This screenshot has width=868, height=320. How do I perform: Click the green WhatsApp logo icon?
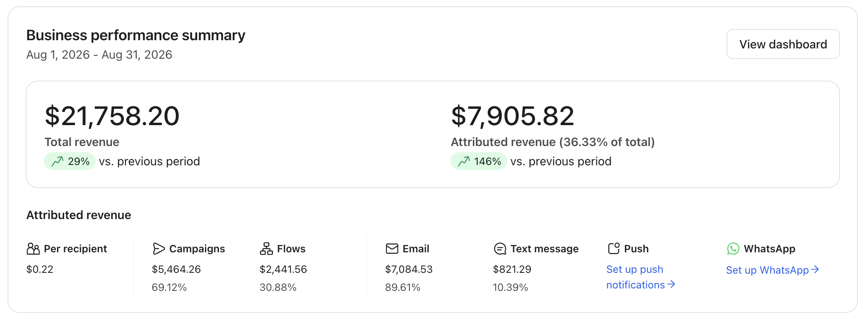[733, 249]
